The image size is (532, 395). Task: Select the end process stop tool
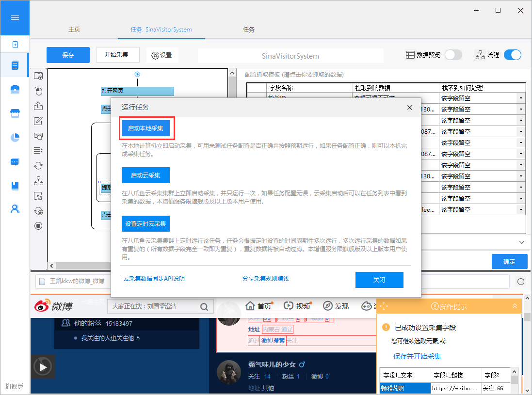pyautogui.click(x=38, y=226)
